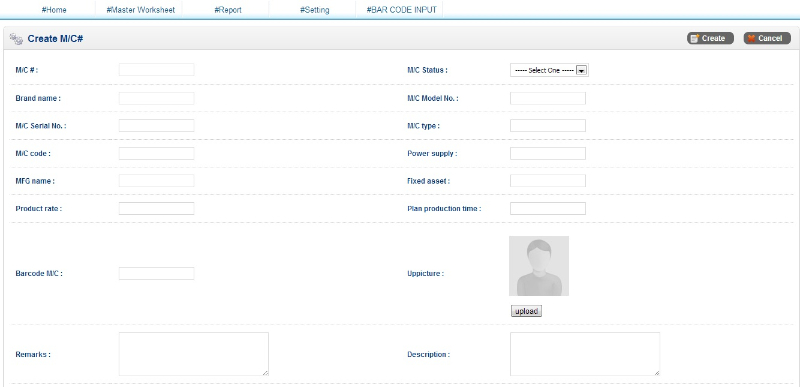This screenshot has height=387, width=800.
Task: Focus the Plan production time field
Action: coord(548,209)
